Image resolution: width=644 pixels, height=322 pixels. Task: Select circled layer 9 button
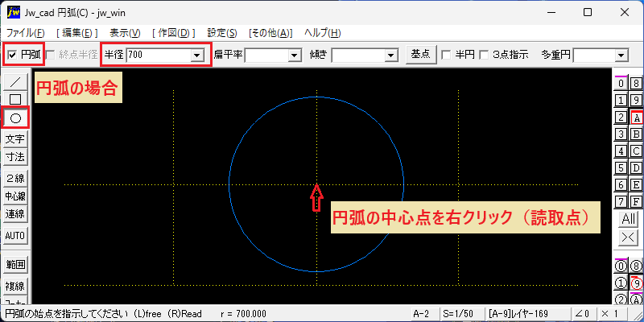(636, 283)
